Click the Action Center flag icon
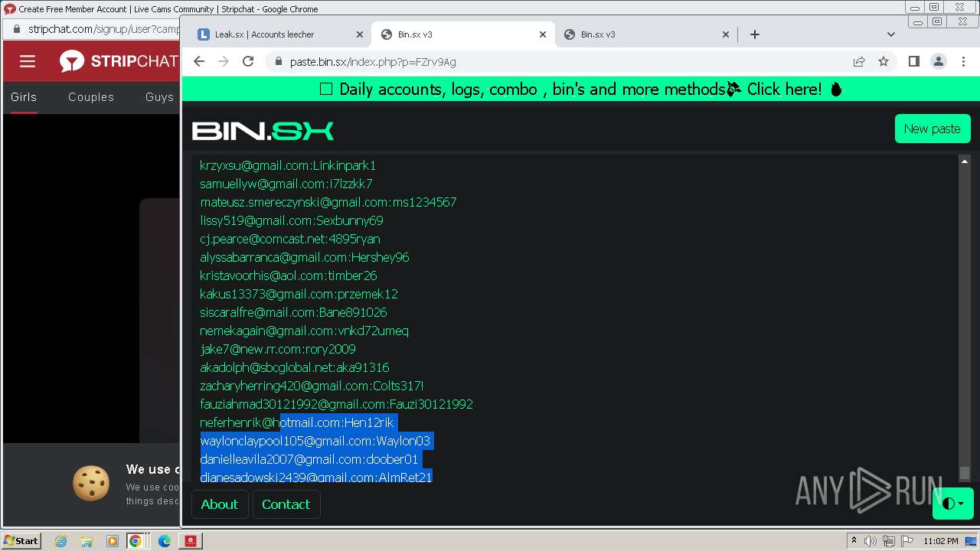The height and width of the screenshot is (551, 980). click(x=907, y=541)
